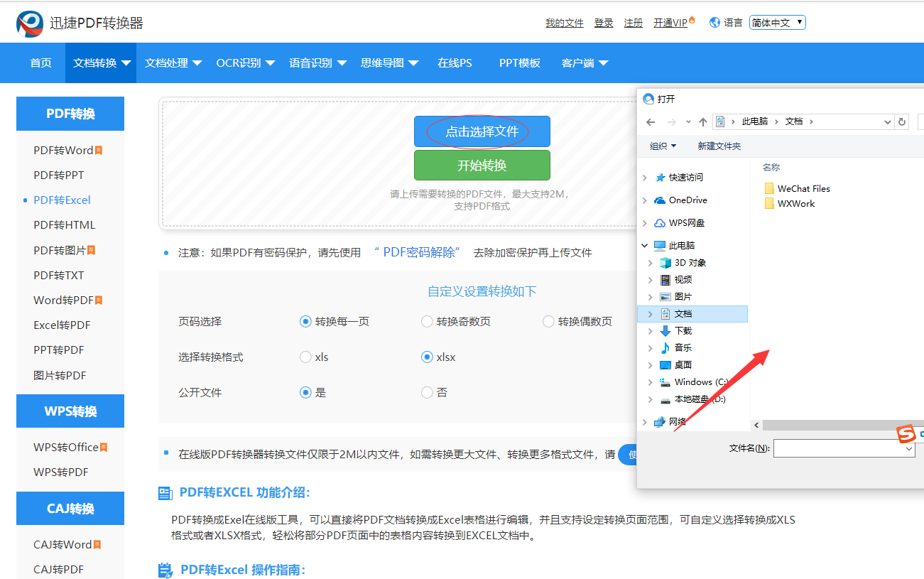924x579 pixels.
Task: Open the 思维导图 navigation menu
Action: coord(389,63)
